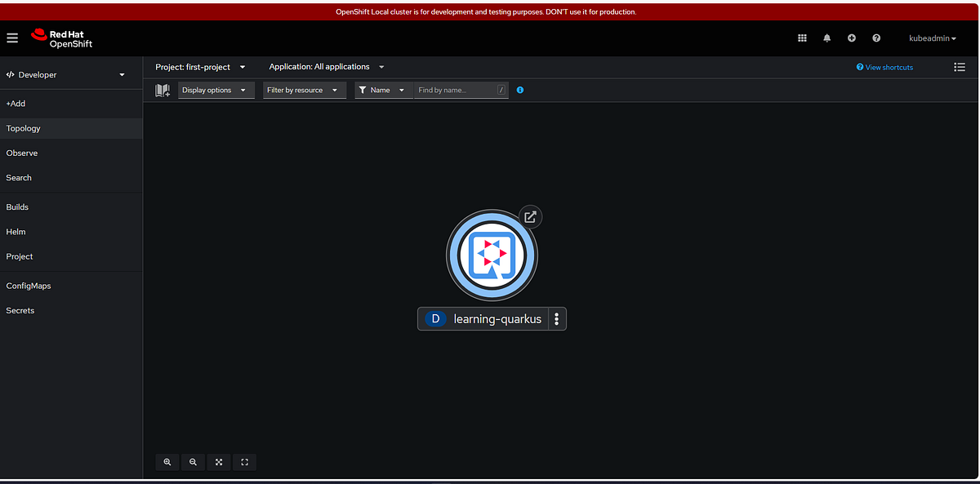Switch to list view icon

click(x=960, y=67)
